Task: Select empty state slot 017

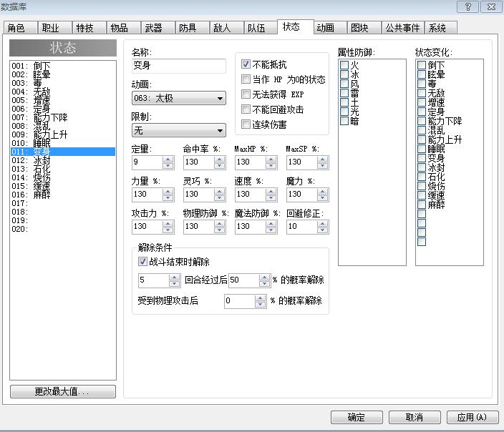Action: tap(63, 203)
